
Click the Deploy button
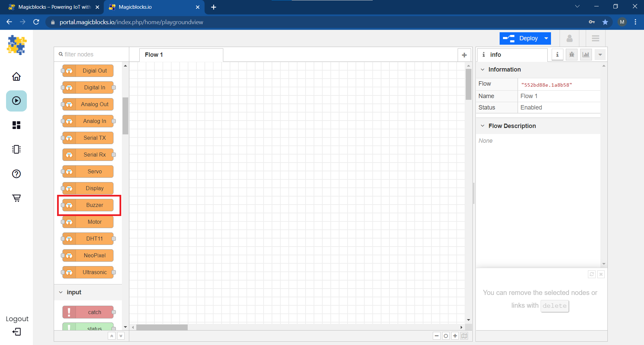[x=521, y=39]
